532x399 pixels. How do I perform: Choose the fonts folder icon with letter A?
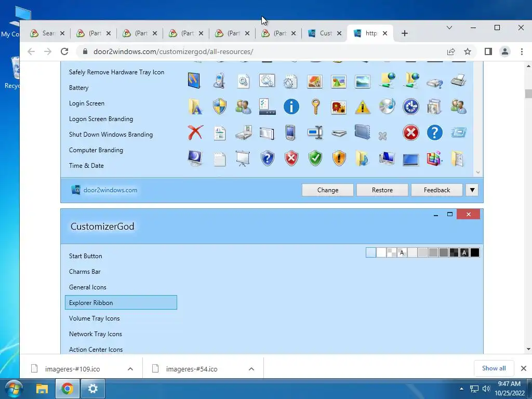click(195, 107)
